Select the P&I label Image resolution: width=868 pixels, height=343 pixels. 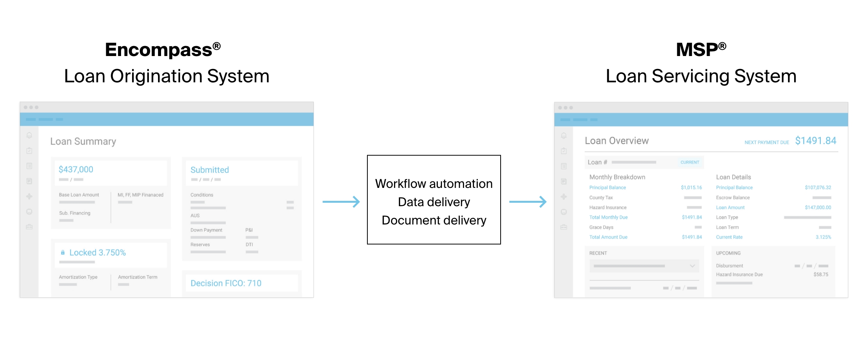249,230
